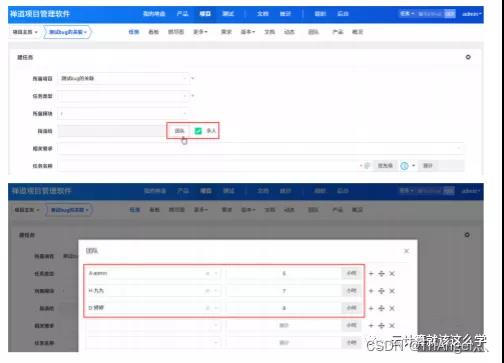Screen dimensions: 504x363
Task: Select 测试 in the undimmed top navigation bar
Action: [x=228, y=14]
